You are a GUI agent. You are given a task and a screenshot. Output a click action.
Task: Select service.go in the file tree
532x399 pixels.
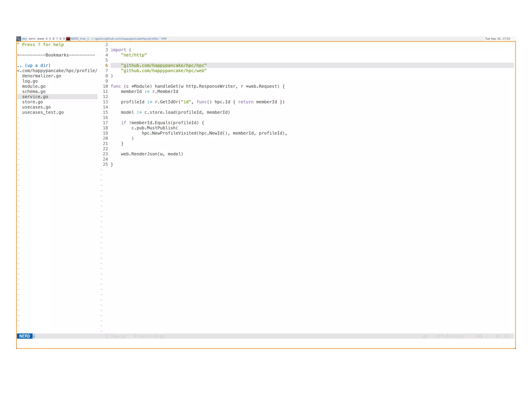(x=35, y=97)
